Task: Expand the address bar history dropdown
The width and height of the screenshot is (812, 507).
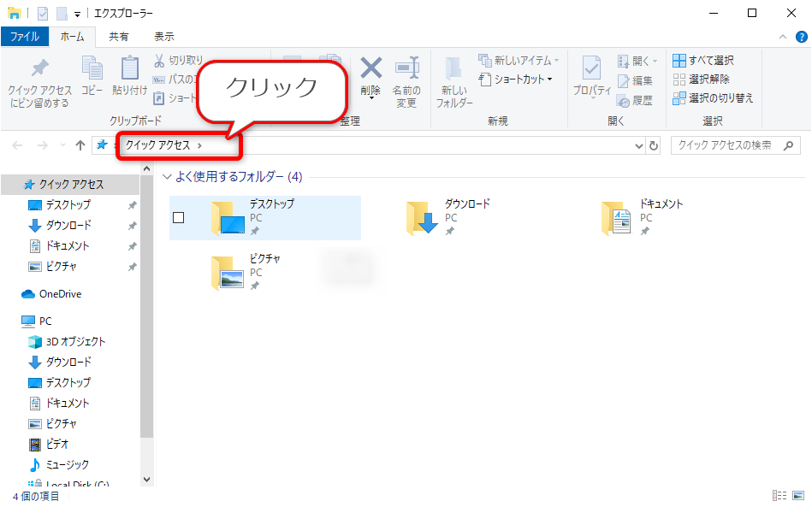Action: 638,144
